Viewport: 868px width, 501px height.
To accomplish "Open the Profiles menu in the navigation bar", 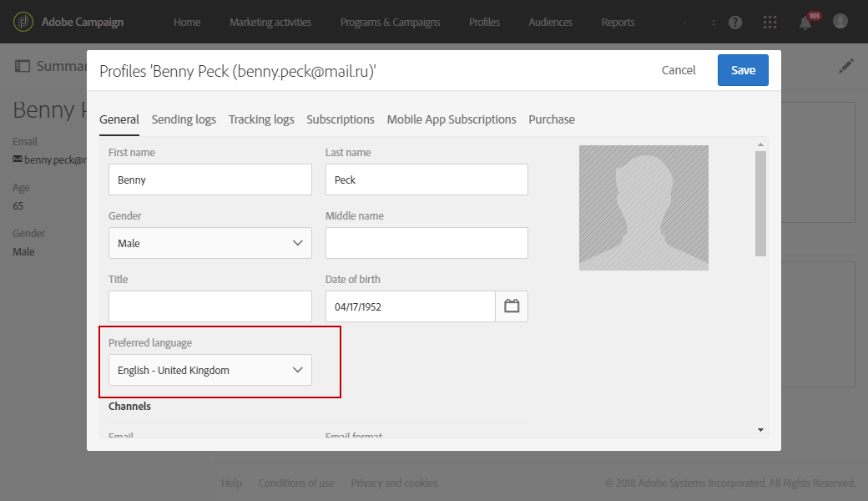I will pos(484,22).
